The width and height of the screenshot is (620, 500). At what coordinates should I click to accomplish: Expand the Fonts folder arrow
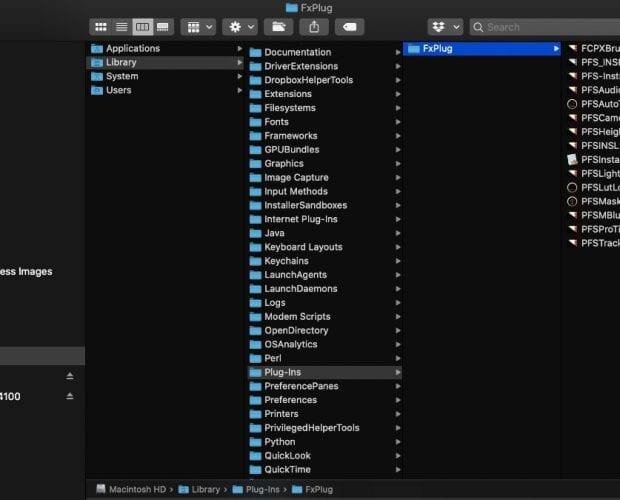pyautogui.click(x=398, y=122)
